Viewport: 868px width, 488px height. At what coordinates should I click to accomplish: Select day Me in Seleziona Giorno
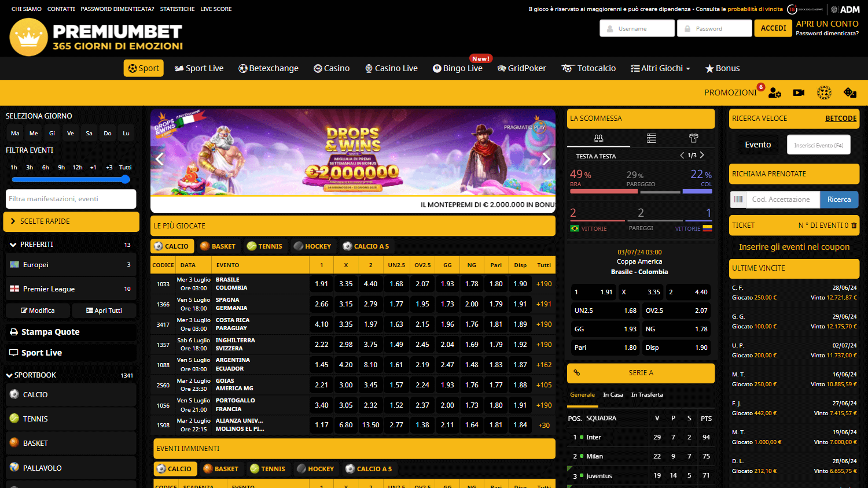[x=34, y=133]
